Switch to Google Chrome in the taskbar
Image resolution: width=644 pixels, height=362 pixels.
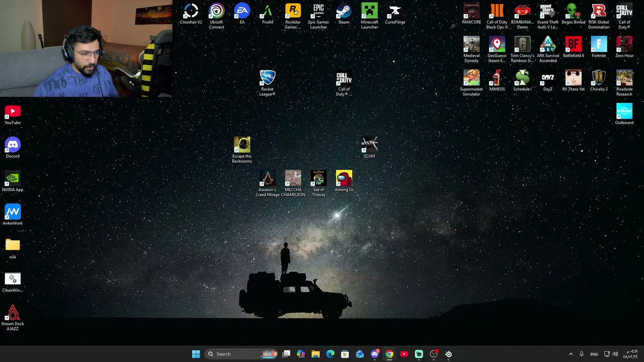[x=389, y=354]
